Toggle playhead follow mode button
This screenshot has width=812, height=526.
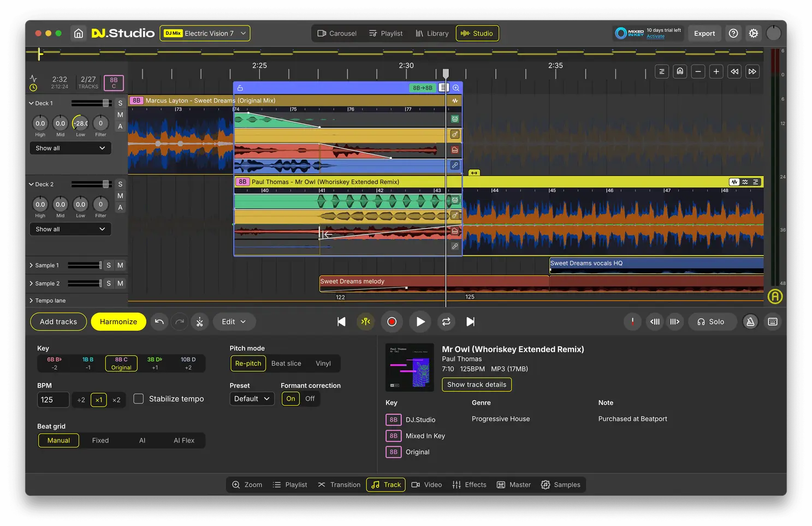(x=366, y=322)
